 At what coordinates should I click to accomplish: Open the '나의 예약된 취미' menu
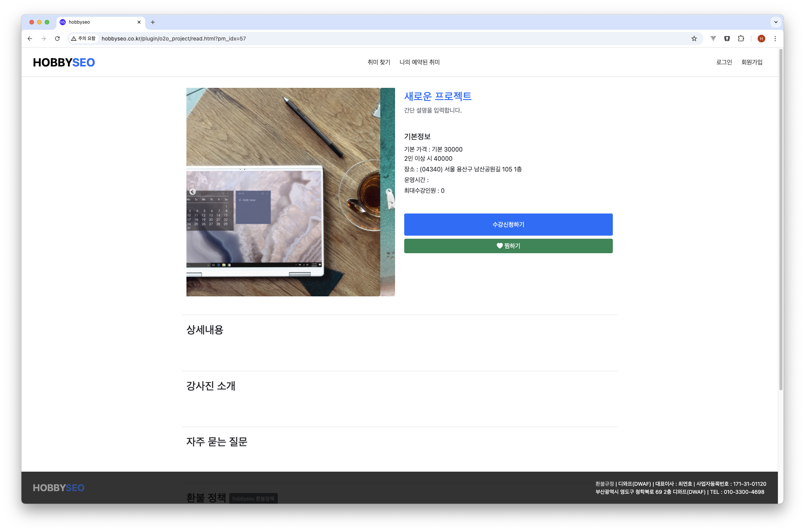coord(420,62)
